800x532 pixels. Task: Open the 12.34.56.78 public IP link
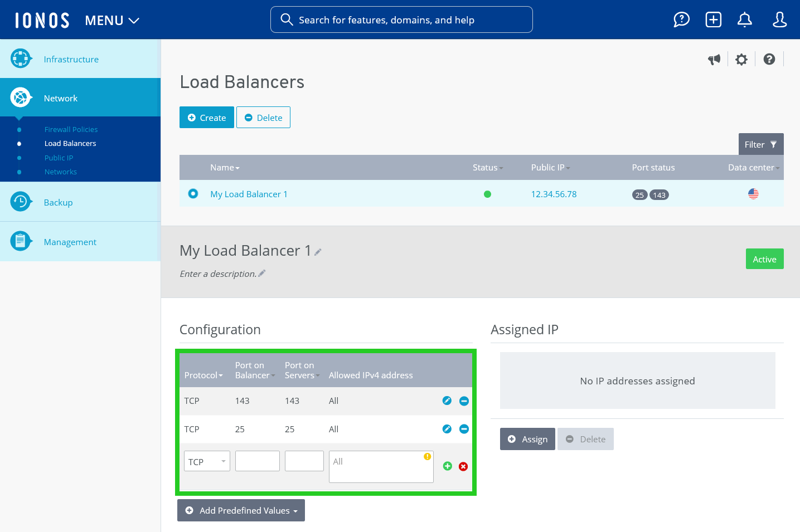[x=554, y=194]
